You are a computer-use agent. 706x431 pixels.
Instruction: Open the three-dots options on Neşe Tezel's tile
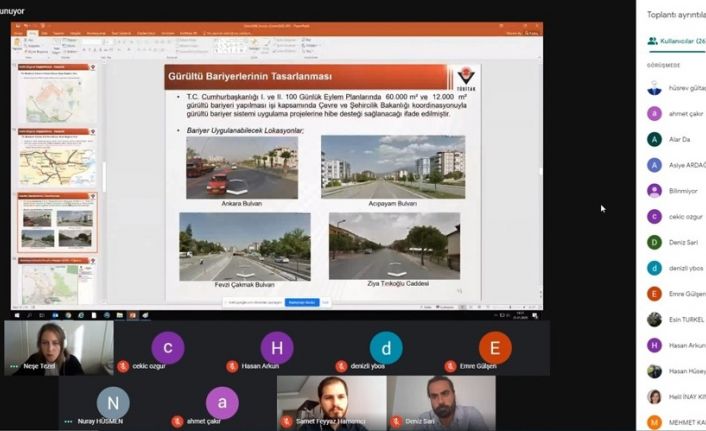pyautogui.click(x=14, y=367)
